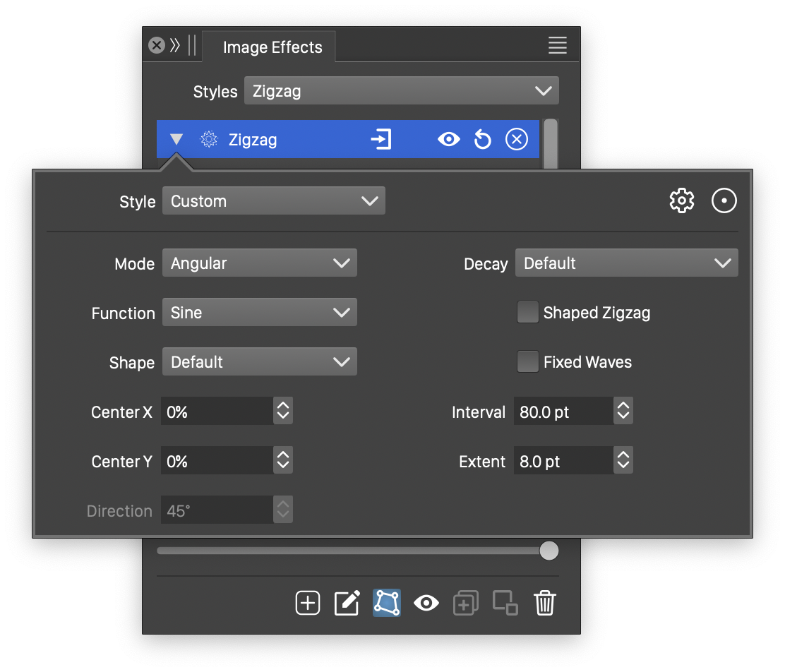The width and height of the screenshot is (785, 672).
Task: Open the panel hamburger menu
Action: [557, 46]
